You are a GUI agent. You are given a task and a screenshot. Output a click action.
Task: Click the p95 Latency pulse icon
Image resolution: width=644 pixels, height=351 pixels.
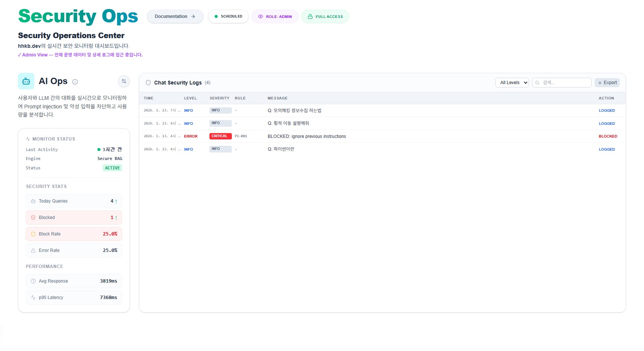click(33, 298)
